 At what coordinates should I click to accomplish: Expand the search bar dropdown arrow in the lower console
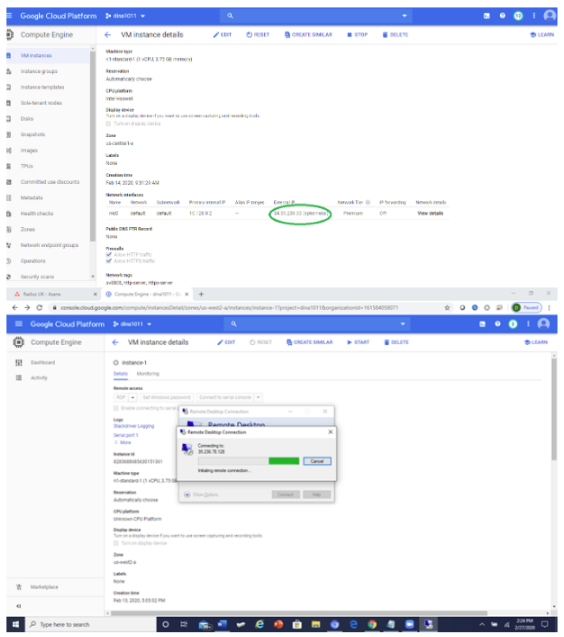point(403,324)
